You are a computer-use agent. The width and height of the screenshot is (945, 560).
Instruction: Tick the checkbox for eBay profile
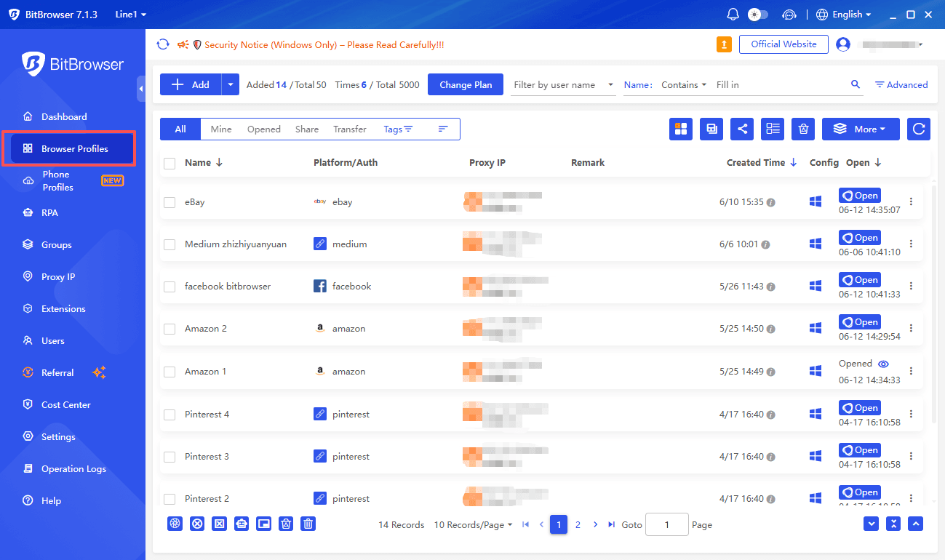click(170, 202)
